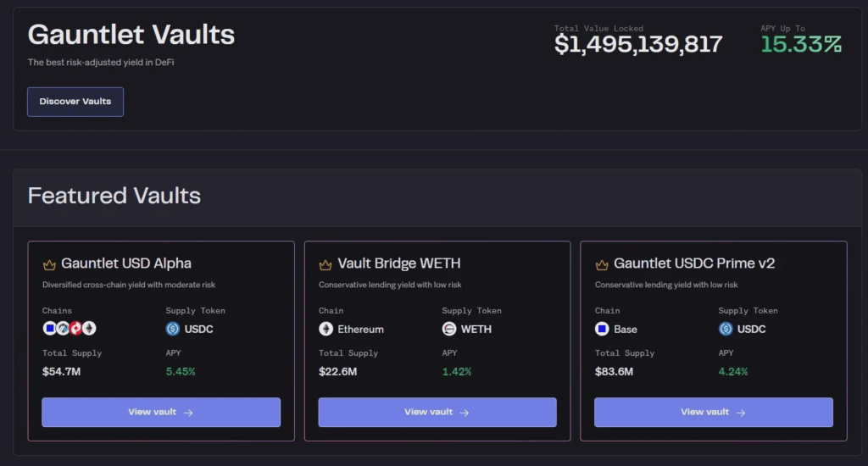This screenshot has height=466, width=868.
Task: Click the Ethereum chain icon in Vault Bridge WETH
Action: (x=326, y=329)
